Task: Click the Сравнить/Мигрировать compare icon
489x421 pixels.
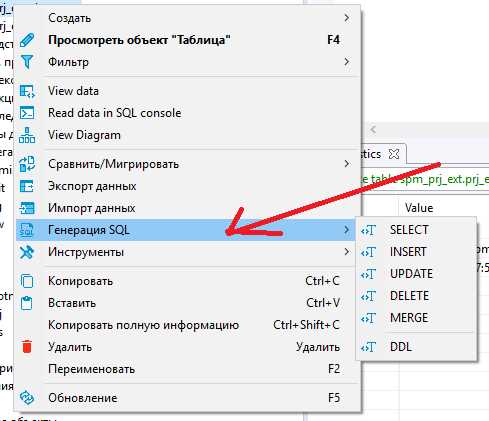Action: (x=27, y=164)
